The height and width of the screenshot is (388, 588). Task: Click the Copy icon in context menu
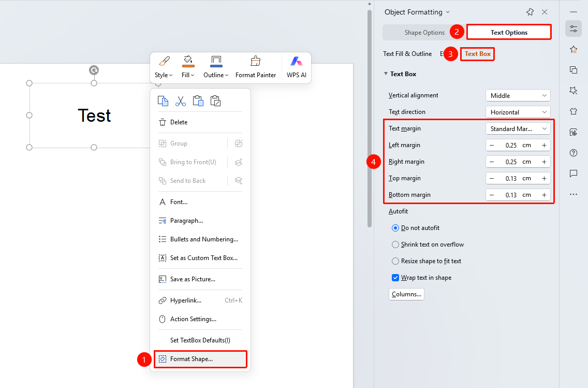pyautogui.click(x=163, y=101)
